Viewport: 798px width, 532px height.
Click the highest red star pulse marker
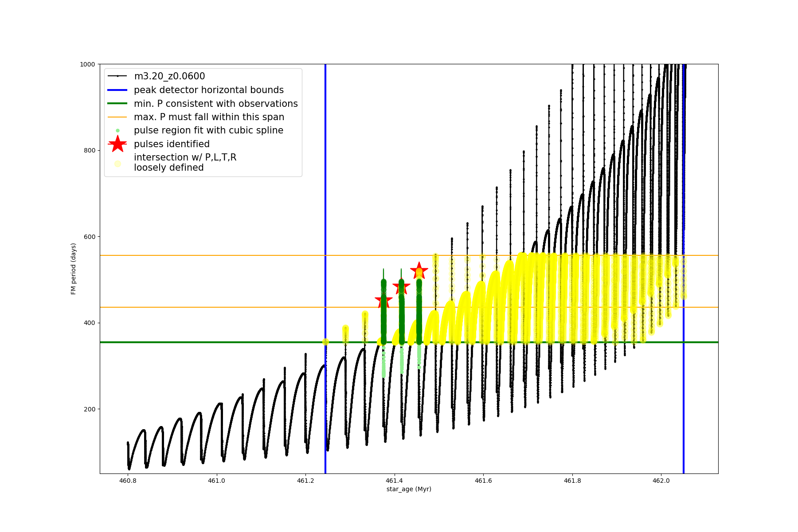coord(419,270)
